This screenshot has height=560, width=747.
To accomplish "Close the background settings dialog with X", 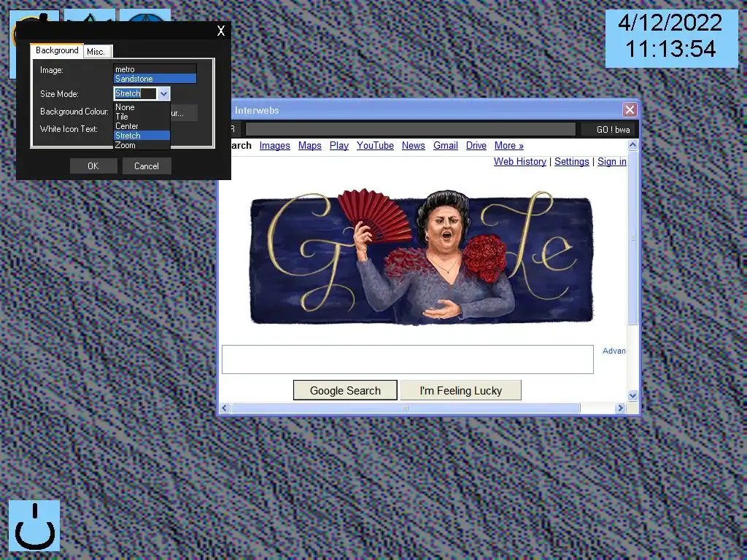I will (x=220, y=31).
